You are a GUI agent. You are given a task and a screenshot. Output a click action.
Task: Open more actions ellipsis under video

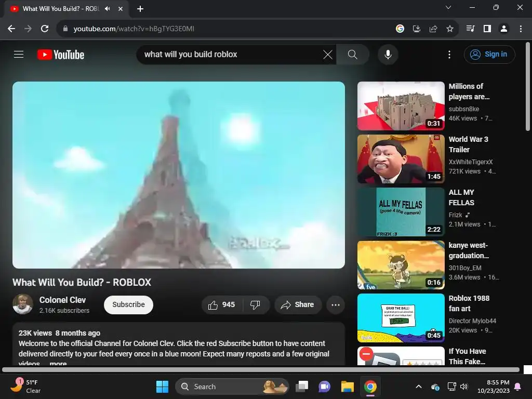[336, 304]
